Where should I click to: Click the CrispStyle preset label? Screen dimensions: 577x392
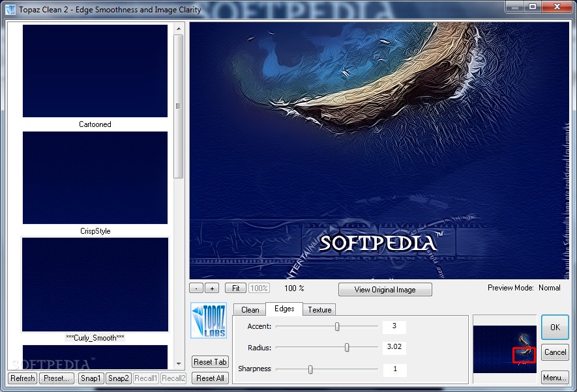tap(95, 231)
